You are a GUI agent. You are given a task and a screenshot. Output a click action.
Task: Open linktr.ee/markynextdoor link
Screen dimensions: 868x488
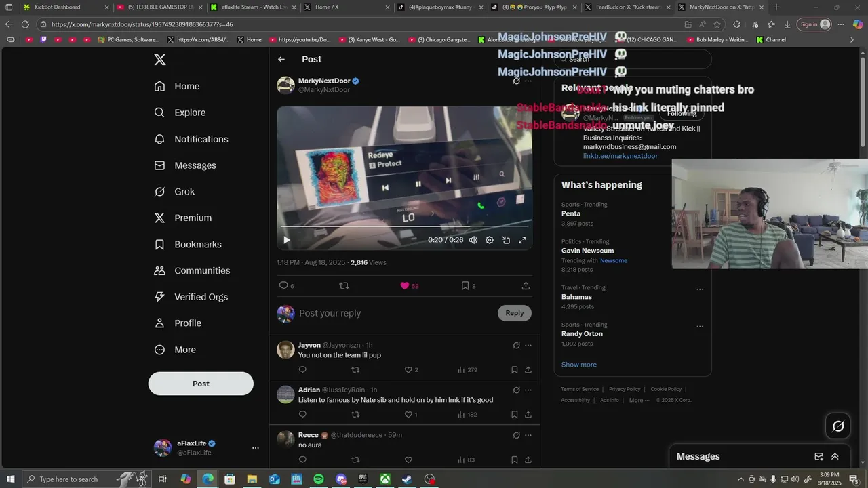(x=620, y=156)
